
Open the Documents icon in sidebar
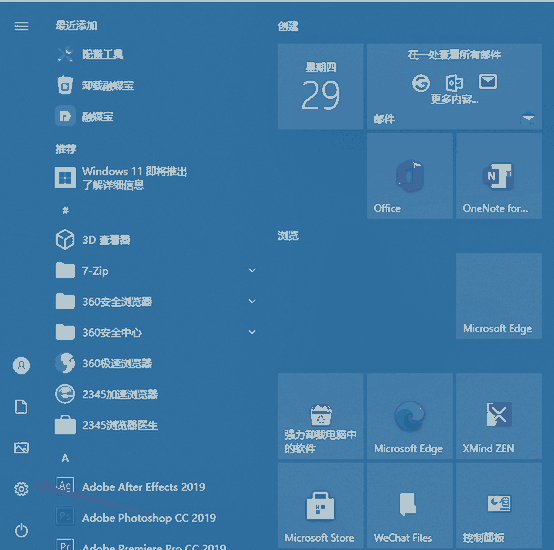tap(21, 407)
